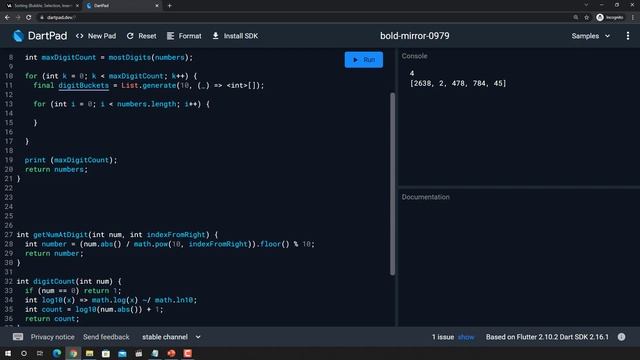Open Microsoft Store from taskbar
640x360 pixels.
[106, 353]
